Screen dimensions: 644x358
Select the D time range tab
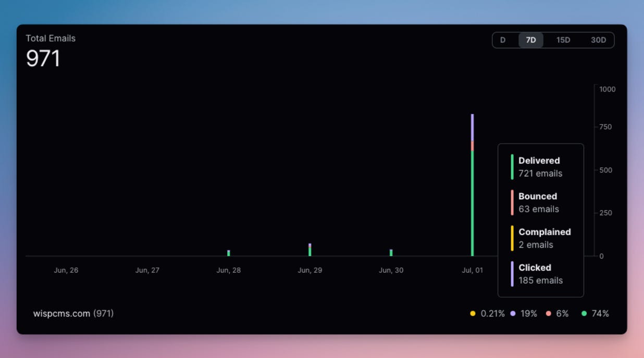[503, 40]
